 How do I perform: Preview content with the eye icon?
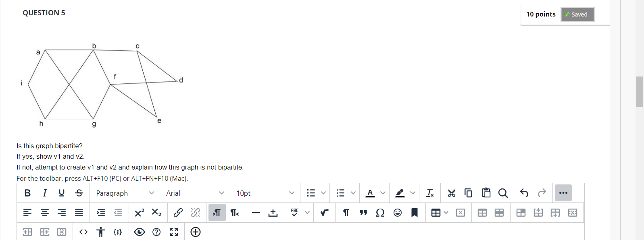click(140, 232)
